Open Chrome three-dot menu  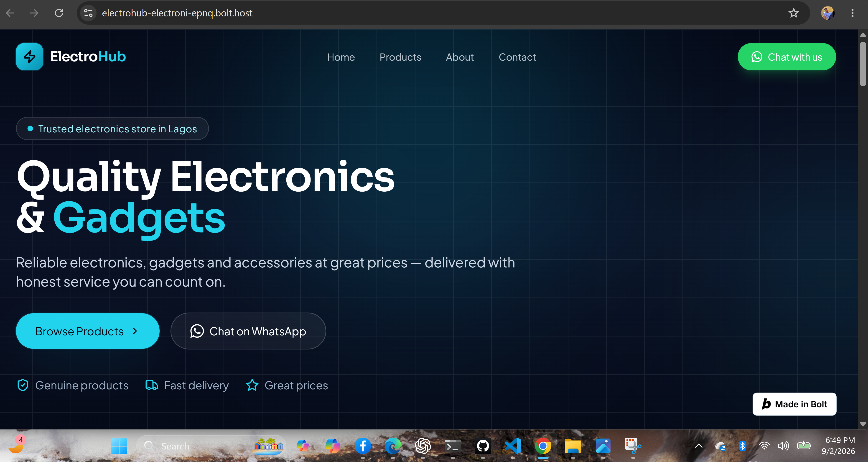tap(852, 13)
